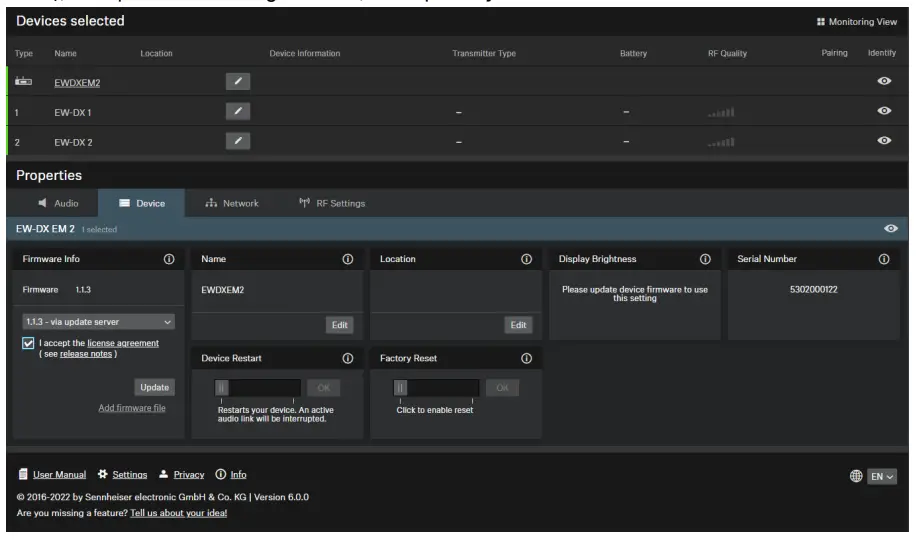Click Device Restart slider handle
922x541 pixels.
coord(222,388)
